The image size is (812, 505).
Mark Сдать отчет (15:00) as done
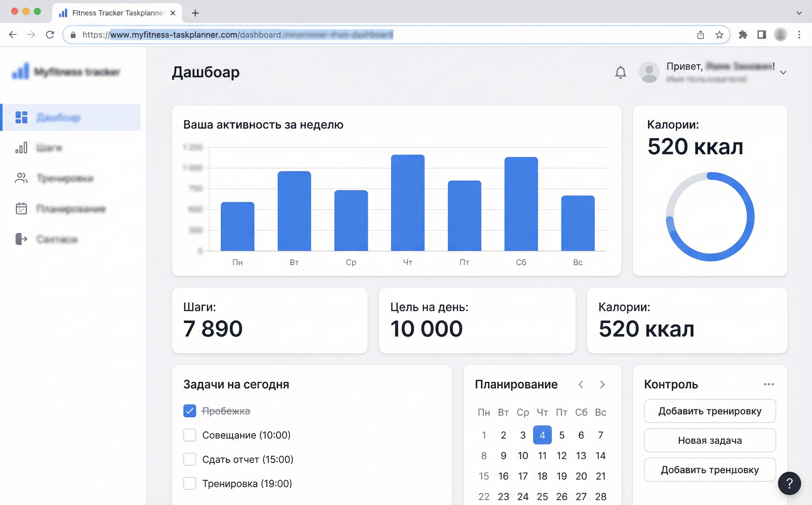[x=189, y=459]
